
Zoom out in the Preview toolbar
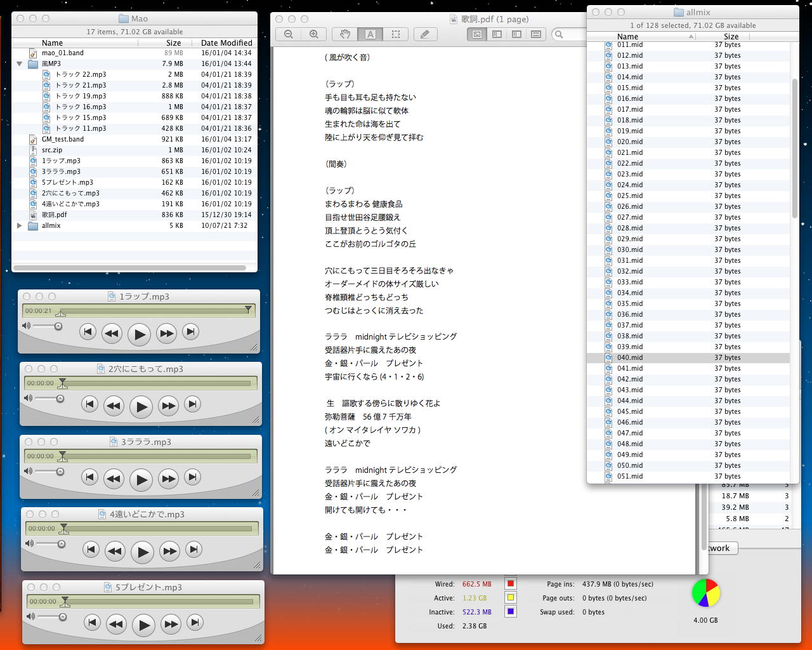[289, 34]
